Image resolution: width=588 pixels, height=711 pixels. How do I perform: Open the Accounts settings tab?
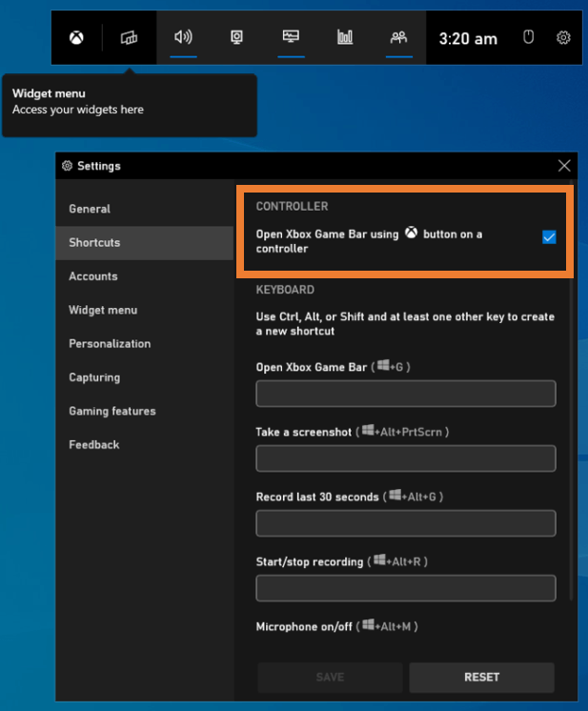(144, 276)
